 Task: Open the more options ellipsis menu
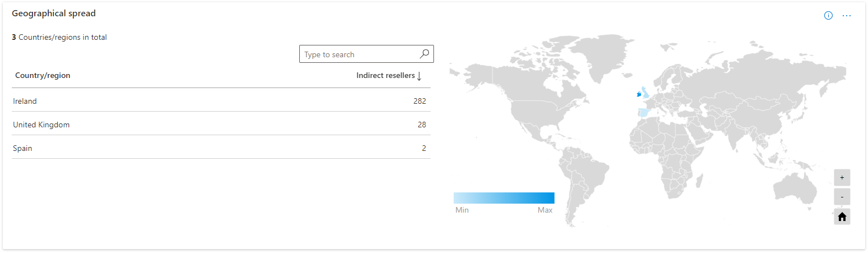click(x=847, y=16)
